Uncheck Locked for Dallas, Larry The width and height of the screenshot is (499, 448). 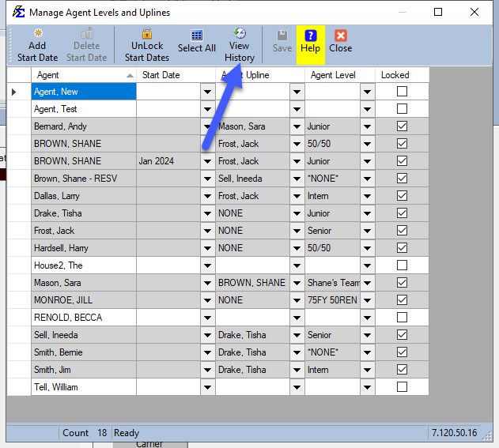pos(402,195)
